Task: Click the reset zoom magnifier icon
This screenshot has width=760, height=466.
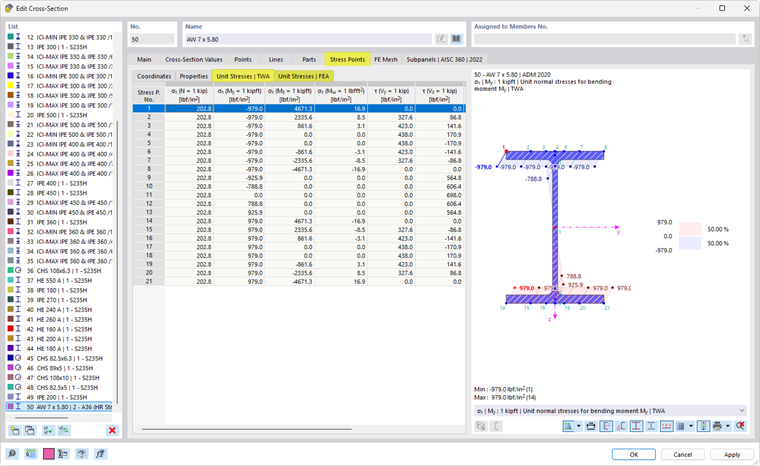Action: click(x=740, y=426)
